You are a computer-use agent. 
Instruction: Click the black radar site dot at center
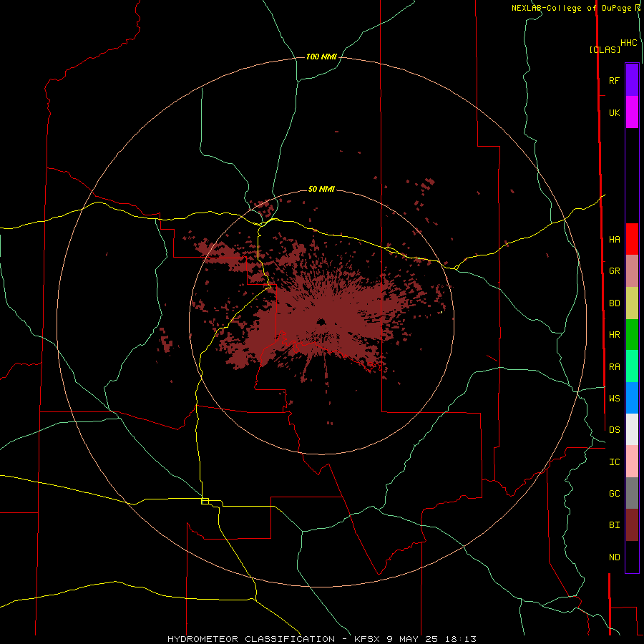point(321,321)
